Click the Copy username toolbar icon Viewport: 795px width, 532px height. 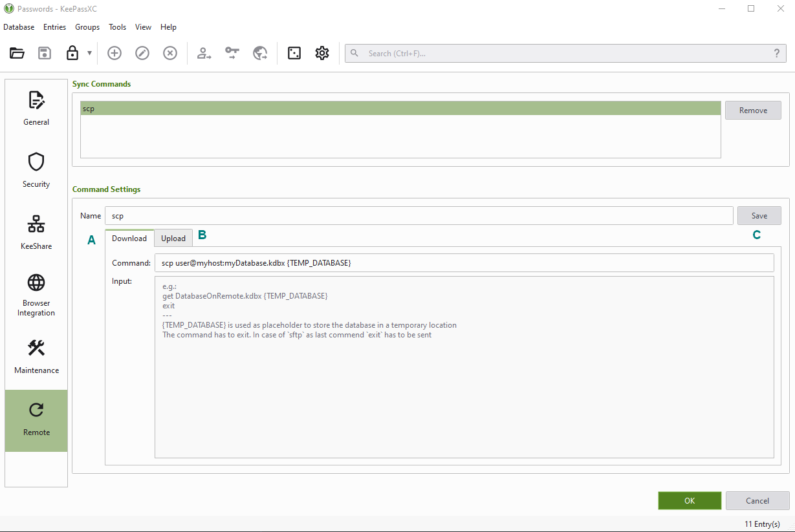click(x=204, y=54)
